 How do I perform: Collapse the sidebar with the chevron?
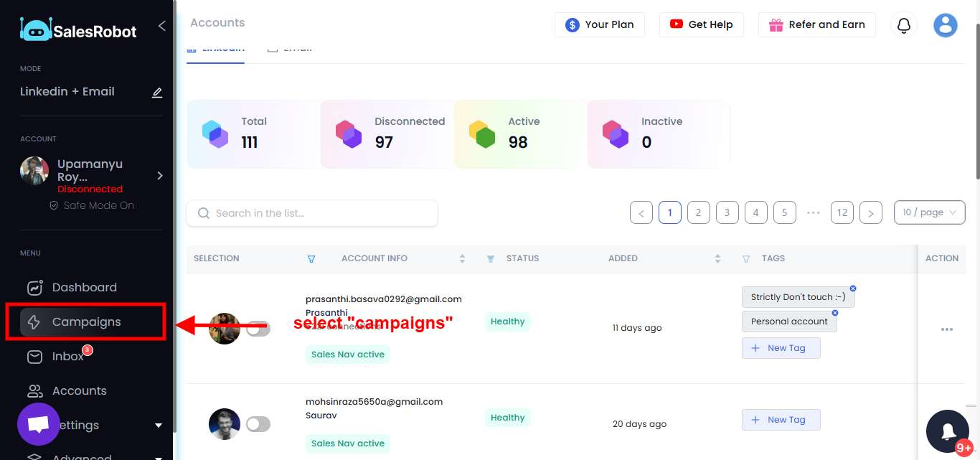coord(161,26)
